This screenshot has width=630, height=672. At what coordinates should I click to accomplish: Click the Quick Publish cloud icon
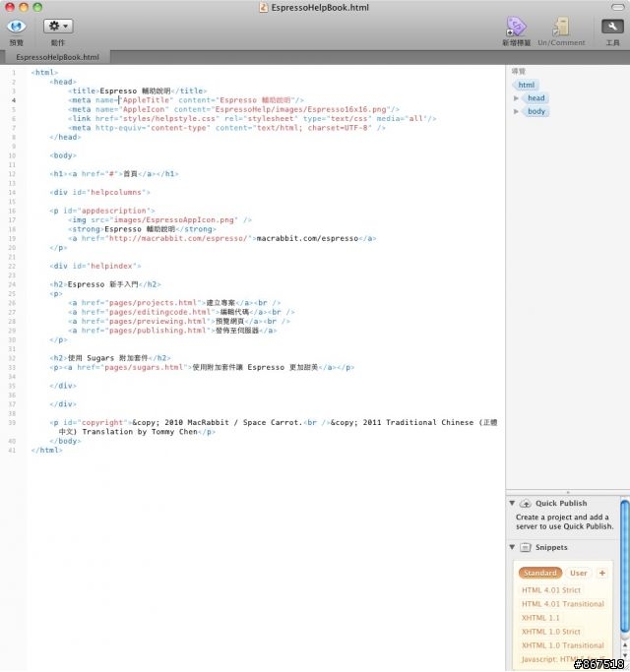[526, 504]
